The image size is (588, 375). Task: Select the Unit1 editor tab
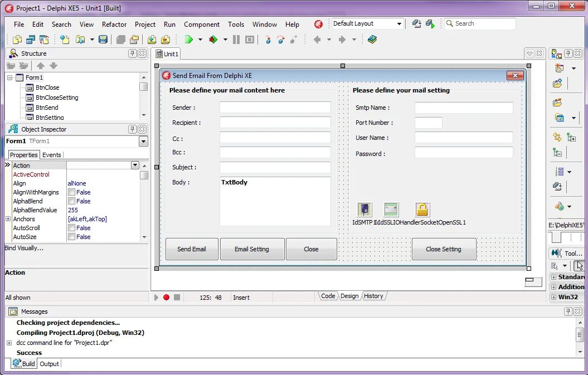point(167,54)
